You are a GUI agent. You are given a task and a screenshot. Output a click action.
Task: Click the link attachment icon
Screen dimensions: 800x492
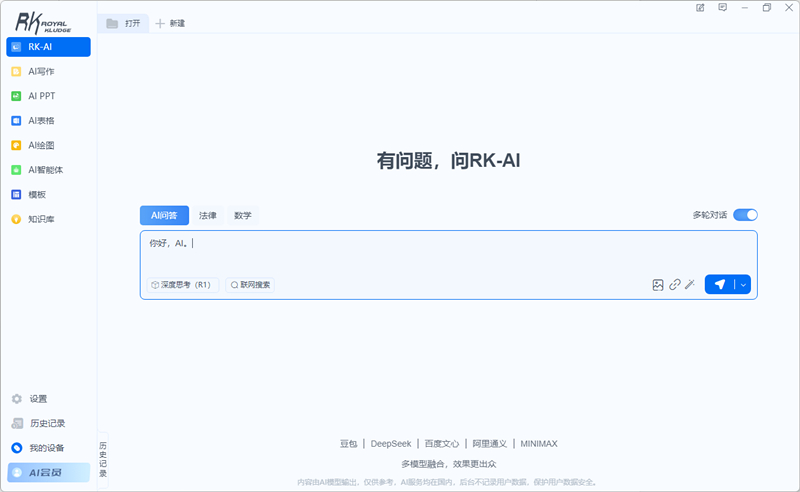coord(674,285)
